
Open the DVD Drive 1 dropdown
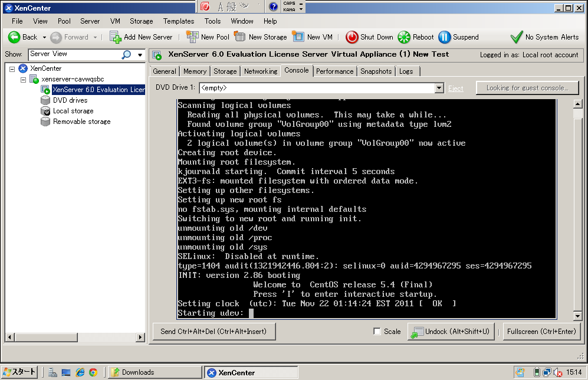tap(439, 88)
